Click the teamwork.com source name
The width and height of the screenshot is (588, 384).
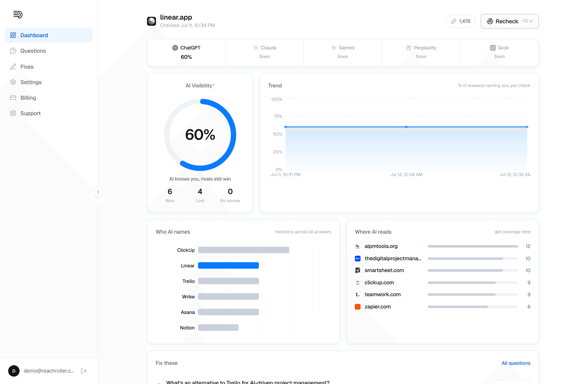pos(382,295)
